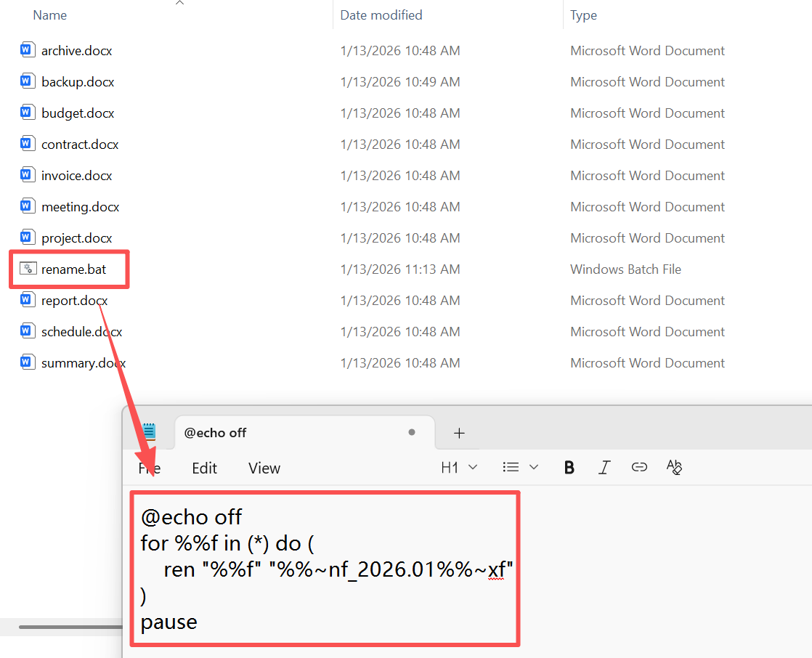Click into the Notepad text on the pause line
The height and width of the screenshot is (658, 812).
click(x=169, y=622)
